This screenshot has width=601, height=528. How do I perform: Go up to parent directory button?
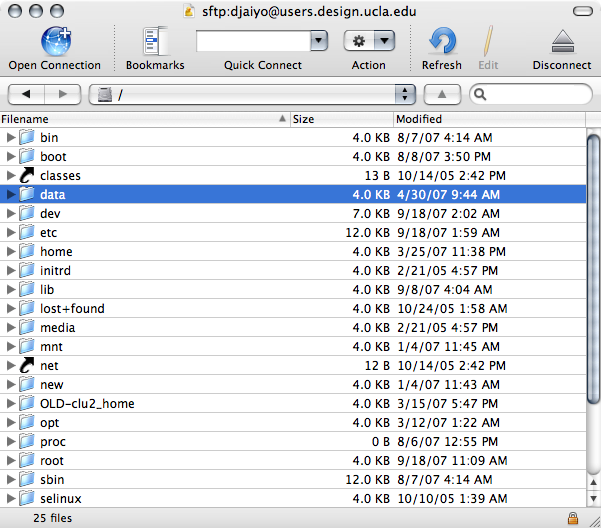[443, 94]
